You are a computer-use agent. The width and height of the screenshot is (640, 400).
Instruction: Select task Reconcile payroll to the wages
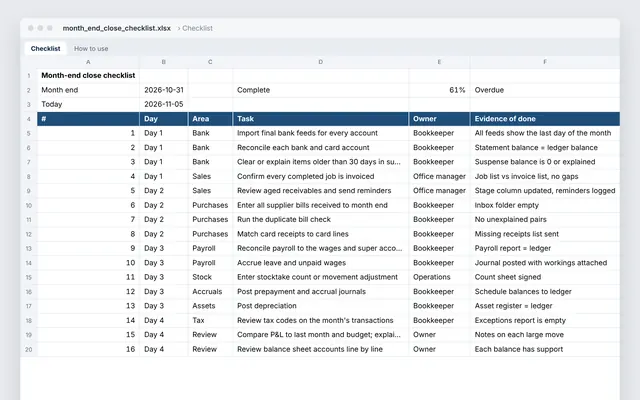tap(320, 249)
